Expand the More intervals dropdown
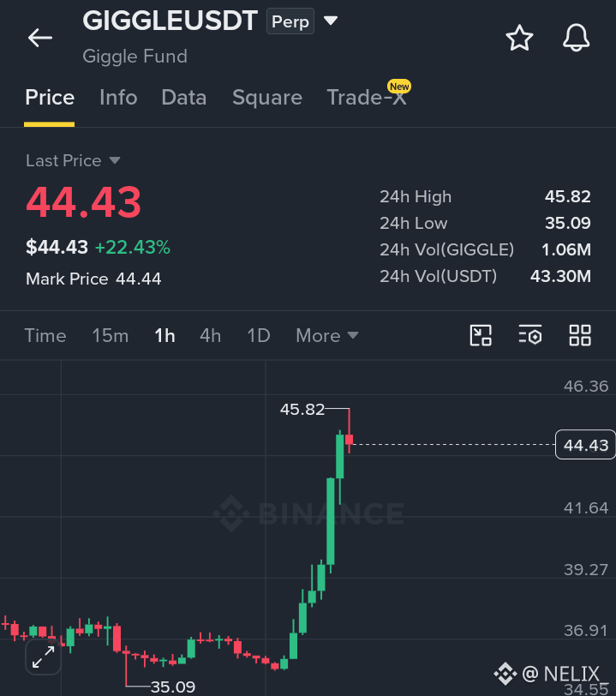This screenshot has height=696, width=616. point(327,336)
